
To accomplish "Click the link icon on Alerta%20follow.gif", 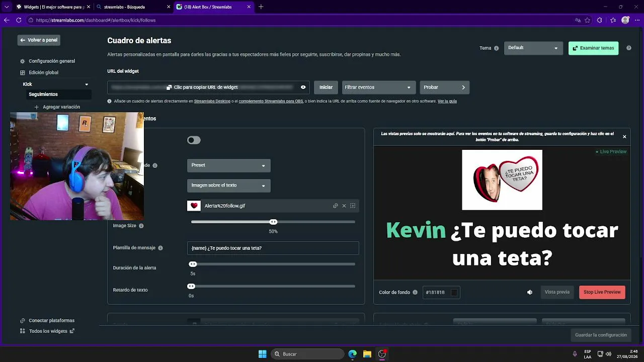I will tap(335, 206).
